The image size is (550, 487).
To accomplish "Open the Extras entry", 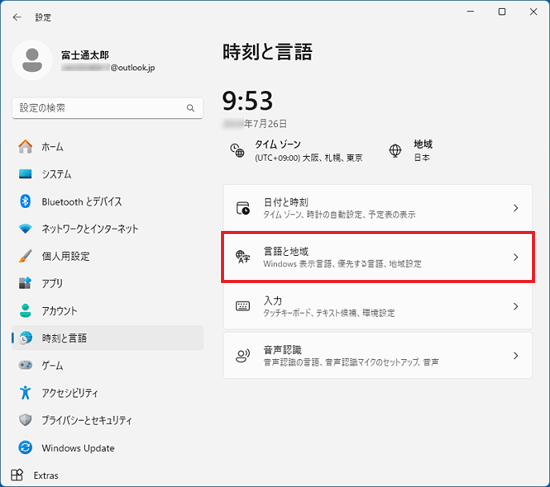I will [35, 475].
